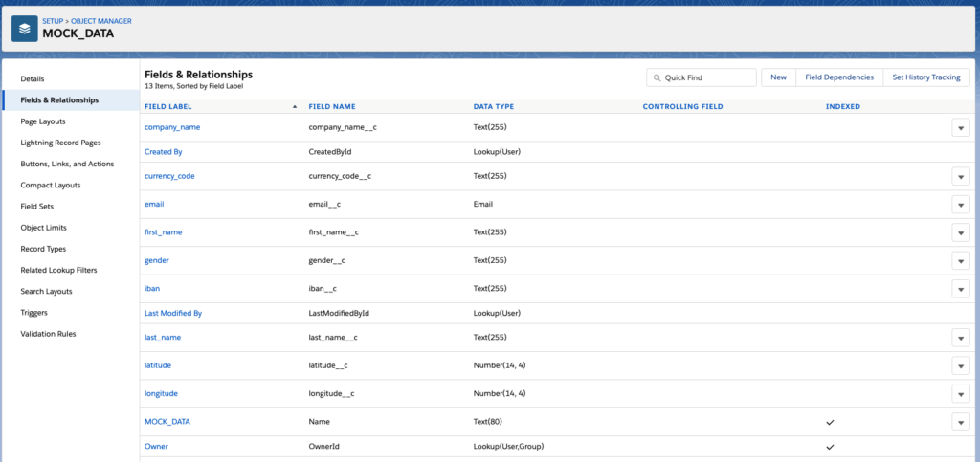The height and width of the screenshot is (462, 980).
Task: Click the Field Dependencies button
Action: click(x=839, y=77)
